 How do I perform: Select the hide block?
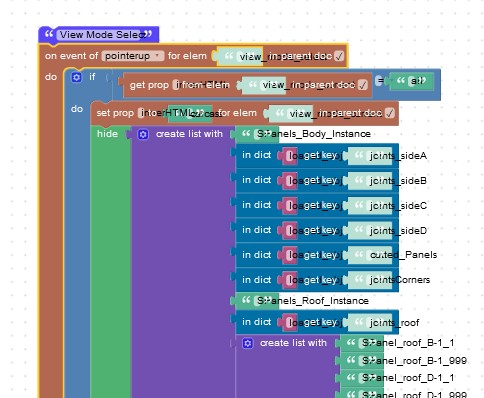point(107,134)
